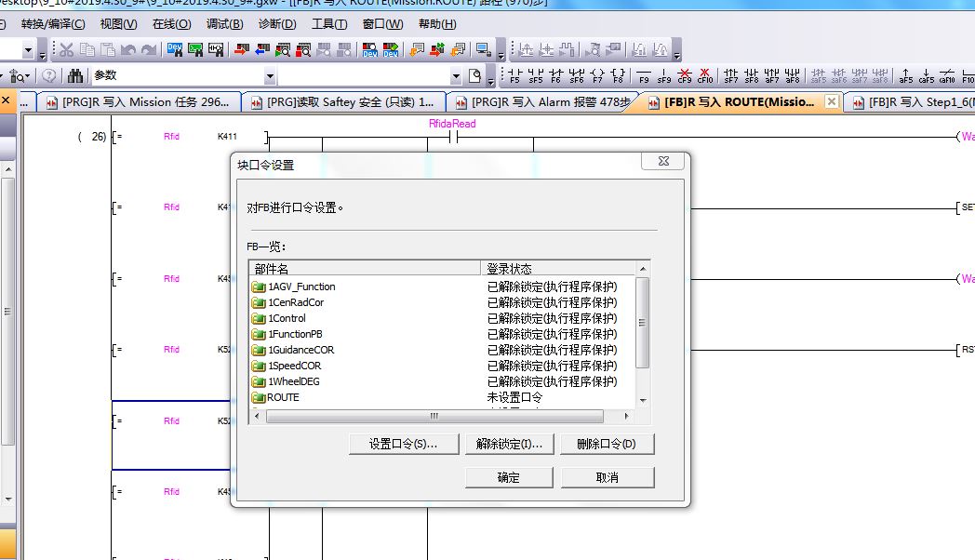Click the red cF9 delete line icon
The image size is (975, 560).
point(685,75)
